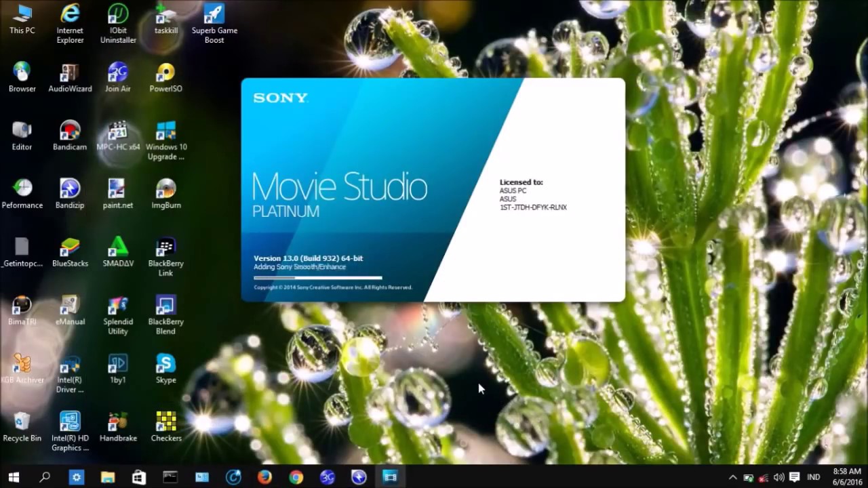Open the Action Center notifications icon
868x488 pixels.
point(794,477)
